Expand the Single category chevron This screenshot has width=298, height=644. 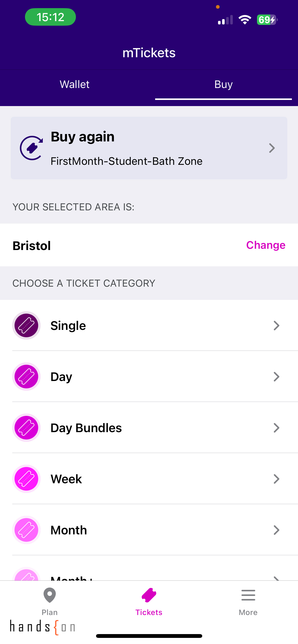276,326
